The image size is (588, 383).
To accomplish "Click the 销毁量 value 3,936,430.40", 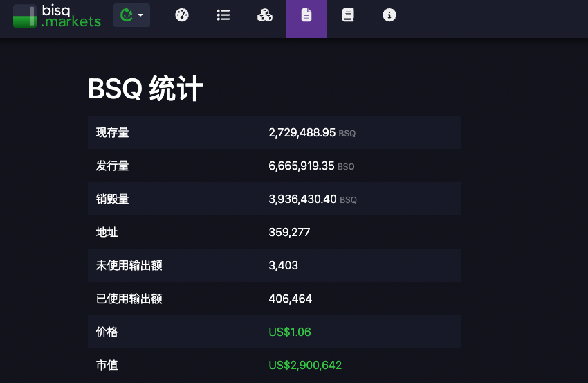I will coord(302,199).
